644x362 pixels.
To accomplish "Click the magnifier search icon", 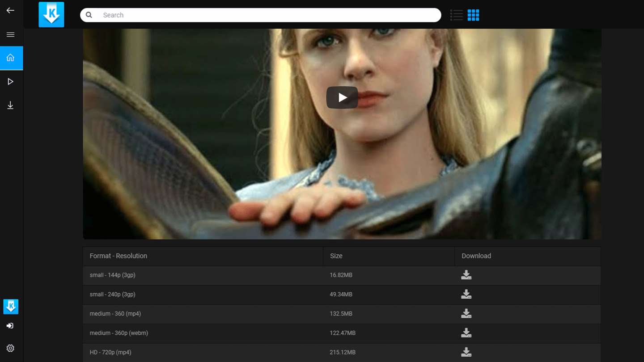I will pyautogui.click(x=89, y=15).
